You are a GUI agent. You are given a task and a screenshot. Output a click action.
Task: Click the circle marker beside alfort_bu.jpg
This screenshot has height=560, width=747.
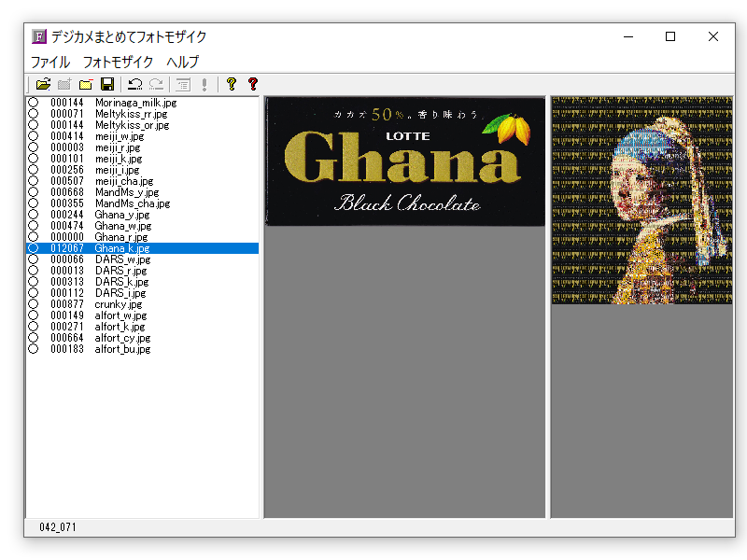[33, 349]
